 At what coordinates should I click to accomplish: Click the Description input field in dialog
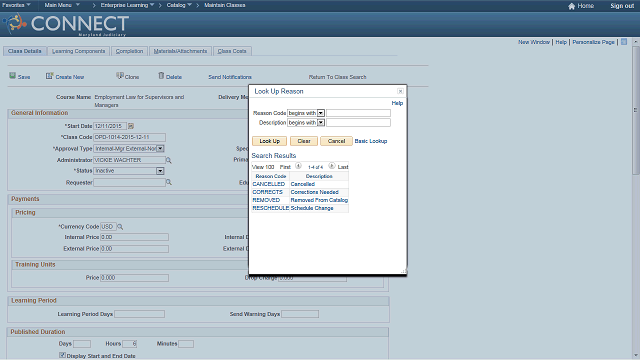[x=358, y=122]
